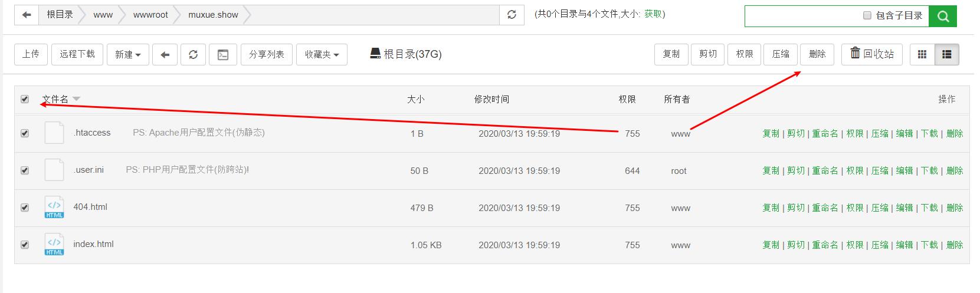This screenshot has height=293, width=980.
Task: Click the 644 permission value
Action: click(x=632, y=170)
